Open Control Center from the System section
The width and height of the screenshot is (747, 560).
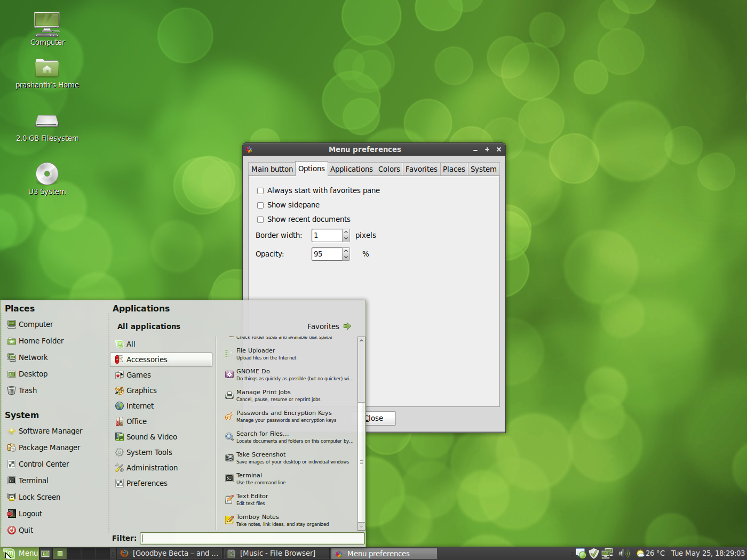(44, 463)
